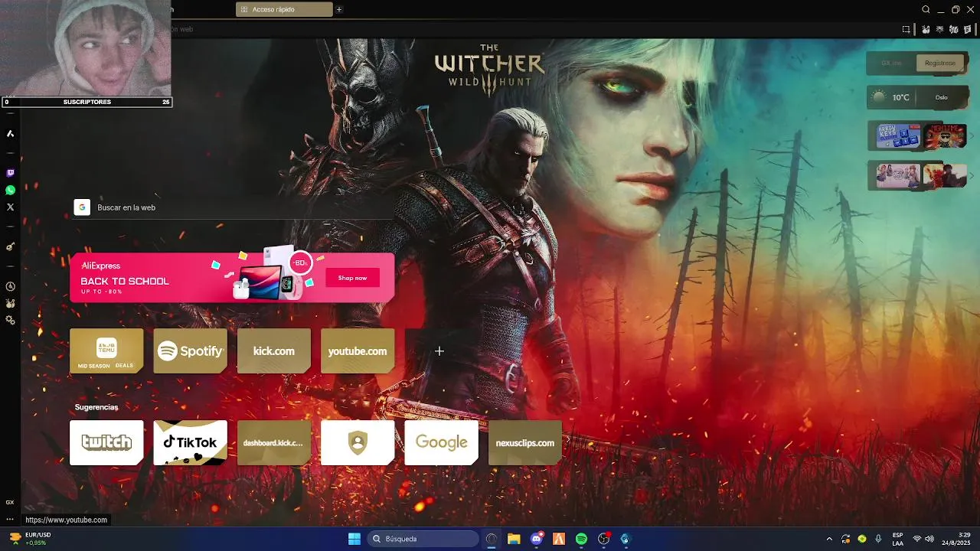Open the Spotify speed dial tile
Screen dimensions: 980x551
point(190,350)
